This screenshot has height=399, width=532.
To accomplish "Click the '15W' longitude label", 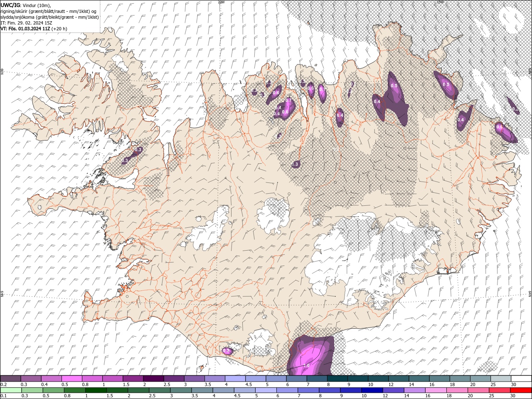I will 440,2.
